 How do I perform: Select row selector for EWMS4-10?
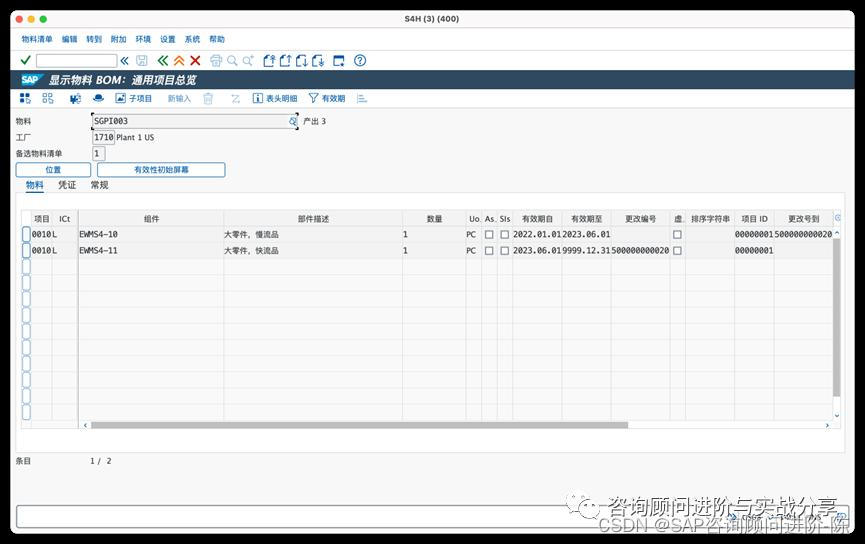click(x=26, y=234)
